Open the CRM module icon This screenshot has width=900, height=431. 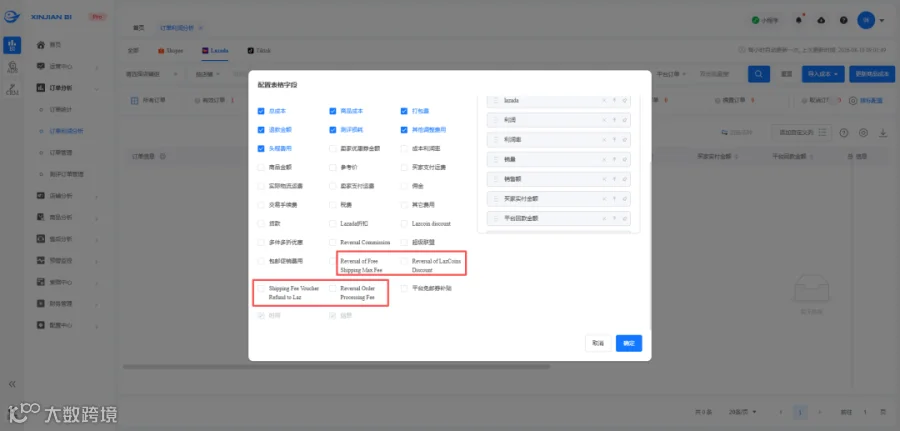click(x=12, y=88)
